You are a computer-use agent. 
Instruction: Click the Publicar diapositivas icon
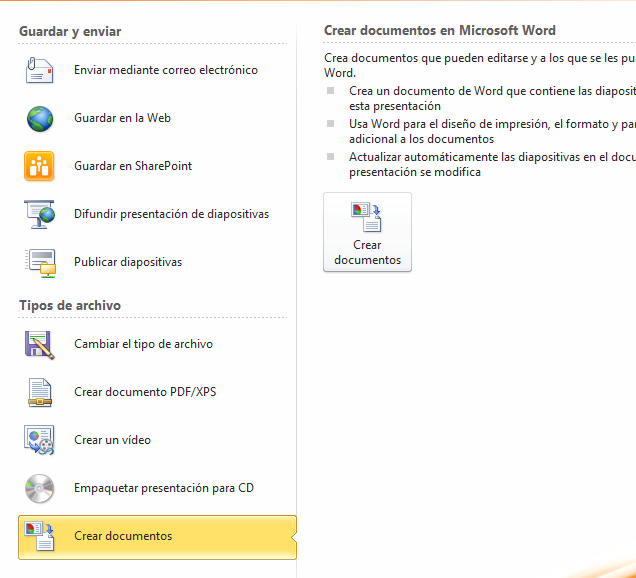coord(39,262)
